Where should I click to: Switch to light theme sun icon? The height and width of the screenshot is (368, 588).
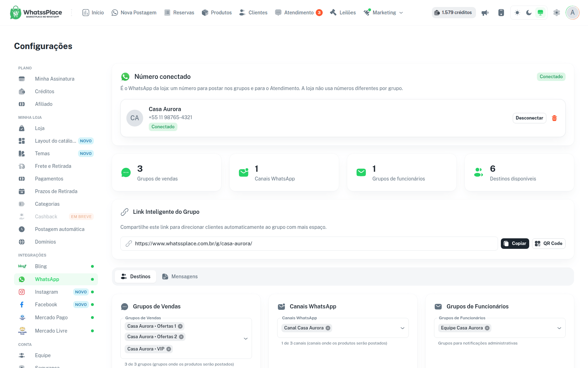(x=517, y=13)
